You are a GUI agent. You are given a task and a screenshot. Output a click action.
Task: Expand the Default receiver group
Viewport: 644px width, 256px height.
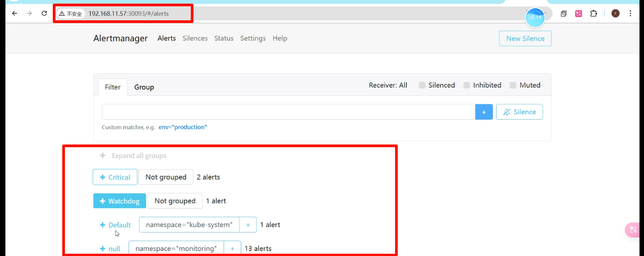tap(115, 225)
